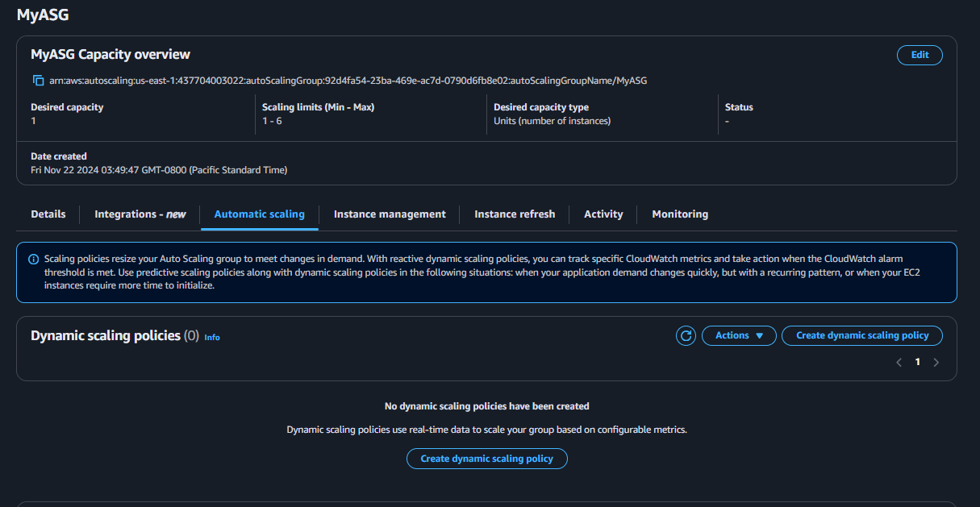Click the MyASG page title
Viewport: 980px width, 507px height.
[43, 15]
